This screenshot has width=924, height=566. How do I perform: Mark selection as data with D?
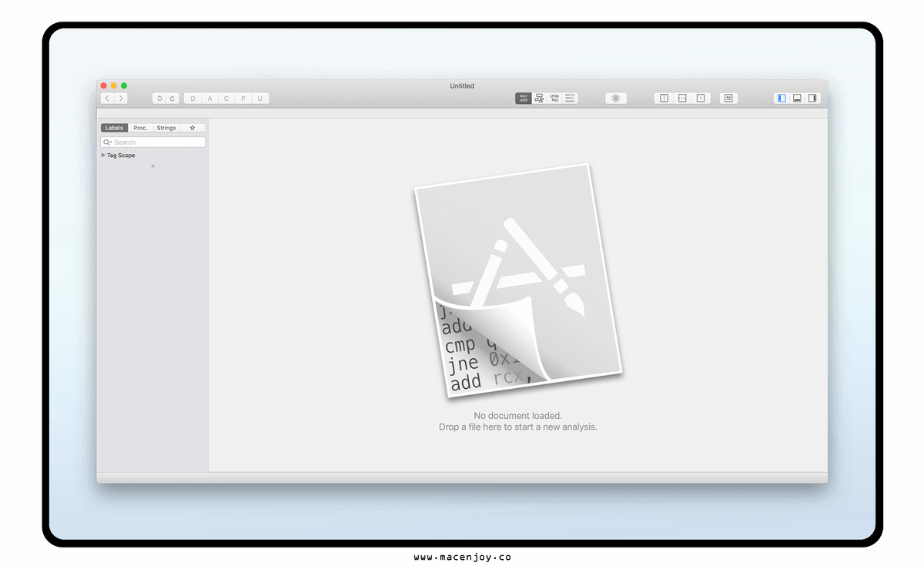192,99
